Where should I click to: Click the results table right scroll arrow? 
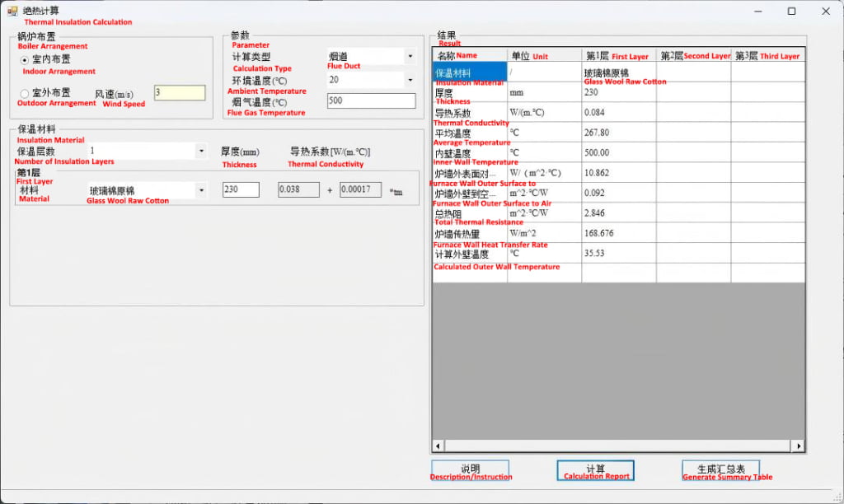point(798,446)
